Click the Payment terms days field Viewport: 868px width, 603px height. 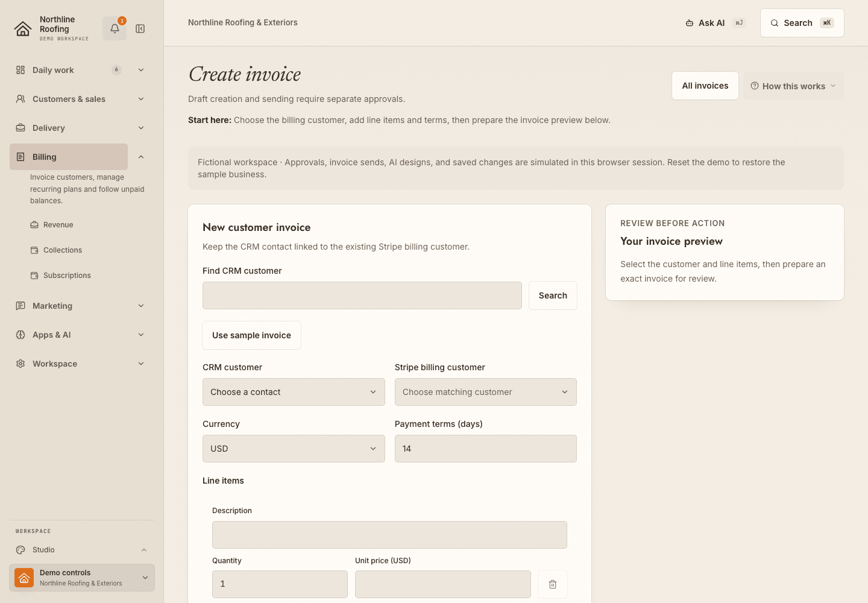486,449
